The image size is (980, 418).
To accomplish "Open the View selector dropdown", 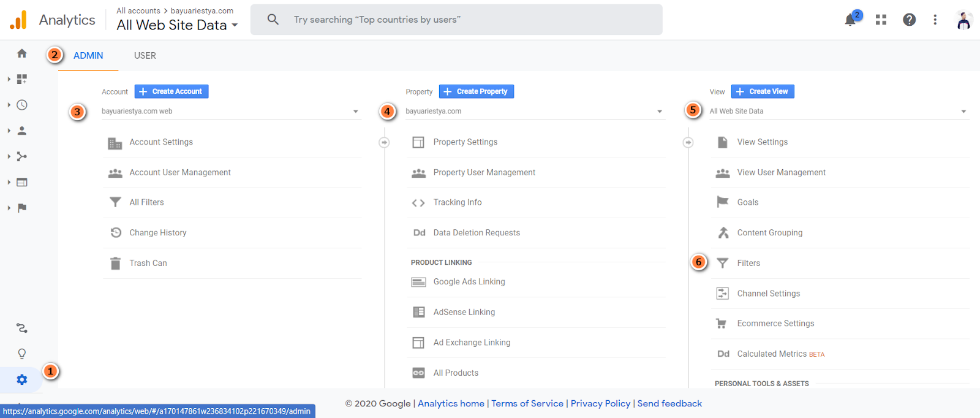I will (x=838, y=112).
